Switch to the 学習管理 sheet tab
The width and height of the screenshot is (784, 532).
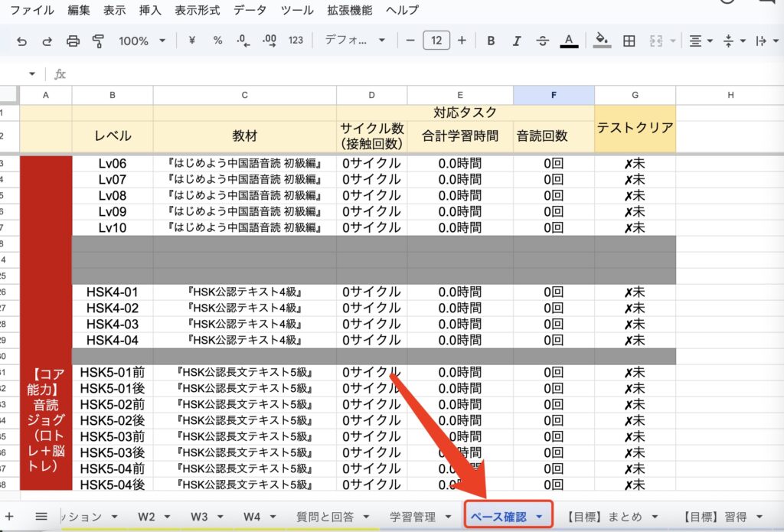[x=412, y=517]
